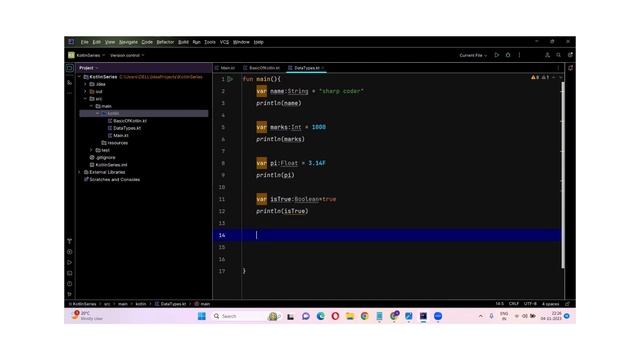Toggle the Project tool window icon

(x=70, y=68)
